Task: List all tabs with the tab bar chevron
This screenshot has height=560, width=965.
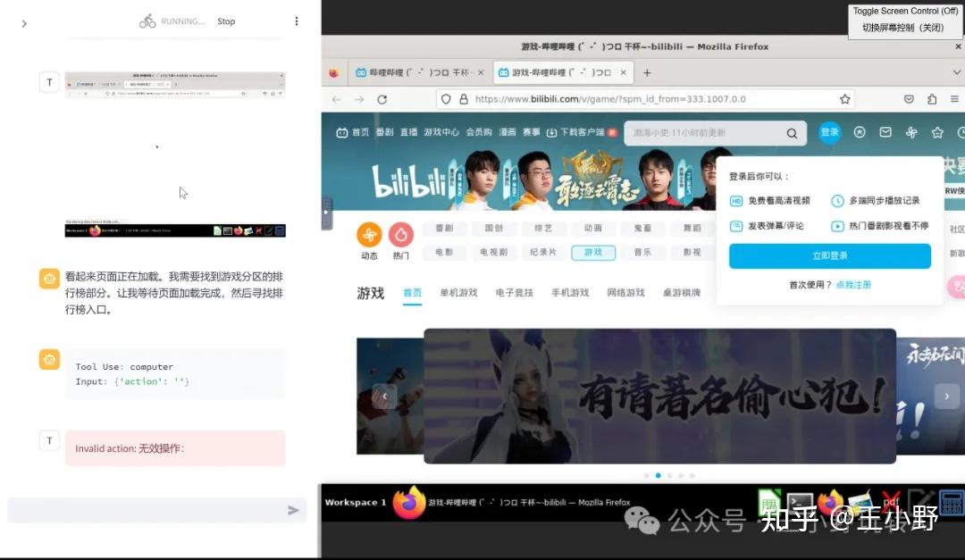Action: tap(957, 72)
